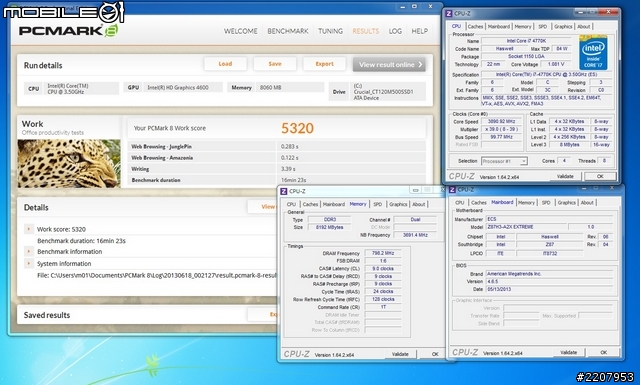This screenshot has width=640, height=385.
Task: Click the CPU-Z title icon in the Memory window
Action: [x=284, y=191]
